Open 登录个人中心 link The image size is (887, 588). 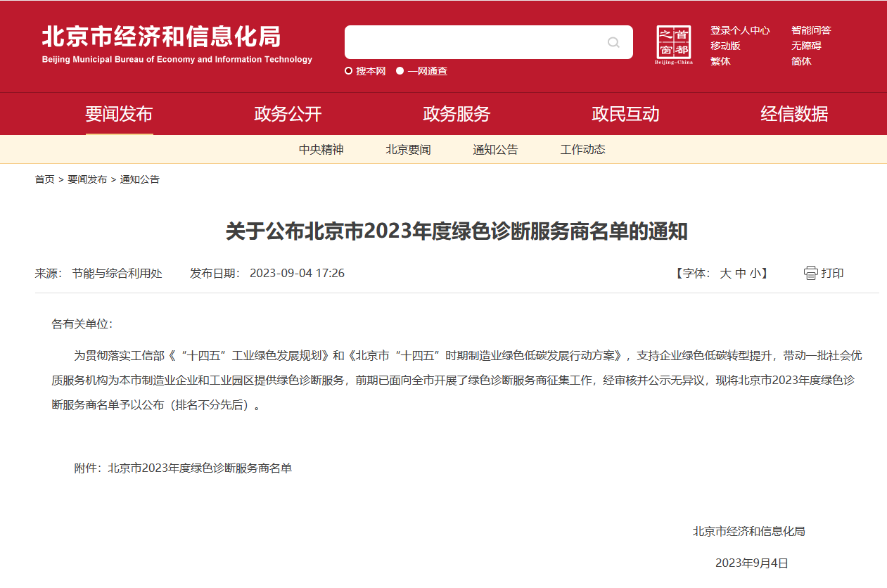(x=739, y=30)
